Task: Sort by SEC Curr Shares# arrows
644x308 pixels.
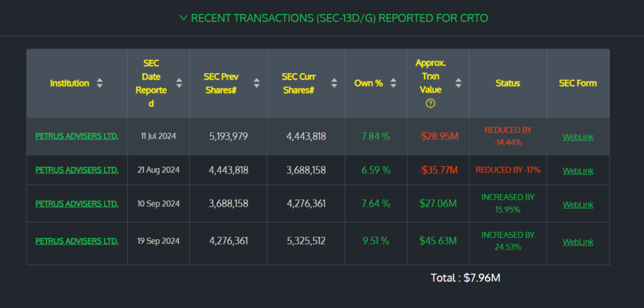Action: tap(335, 83)
